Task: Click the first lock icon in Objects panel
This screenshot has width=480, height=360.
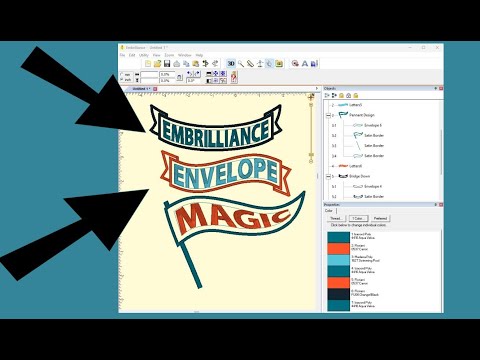Action: (x=341, y=96)
